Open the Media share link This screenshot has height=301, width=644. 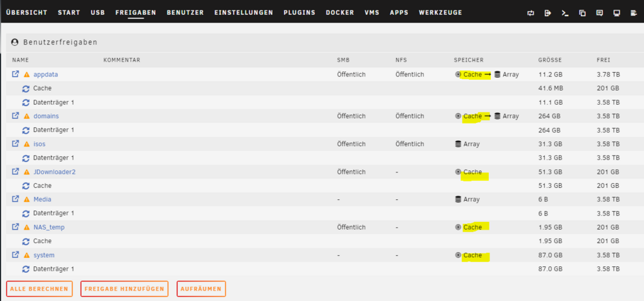(x=43, y=199)
